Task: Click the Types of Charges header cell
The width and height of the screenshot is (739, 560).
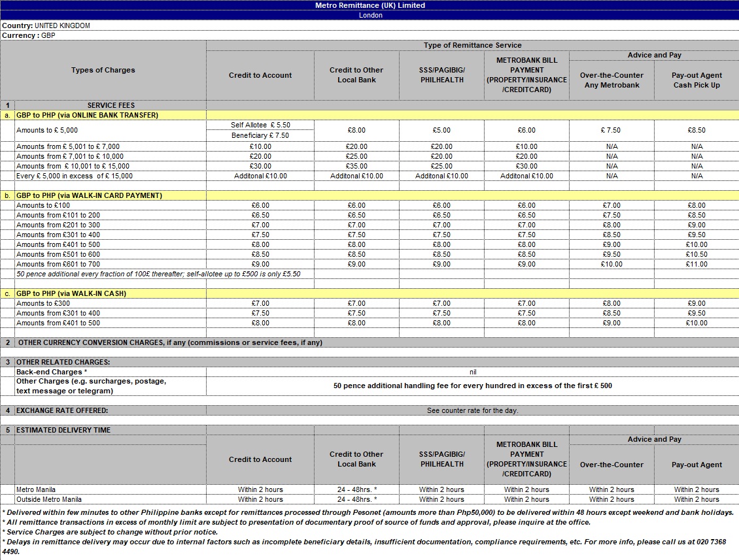Action: click(103, 70)
